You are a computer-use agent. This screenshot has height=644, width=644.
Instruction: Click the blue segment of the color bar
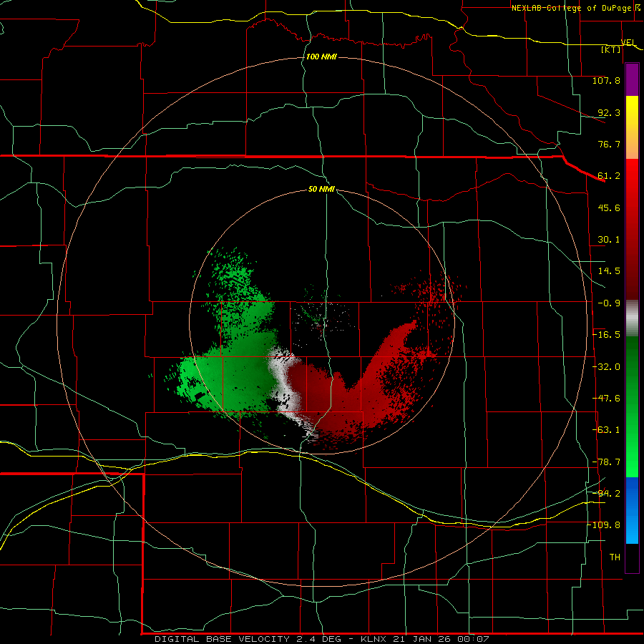click(632, 510)
